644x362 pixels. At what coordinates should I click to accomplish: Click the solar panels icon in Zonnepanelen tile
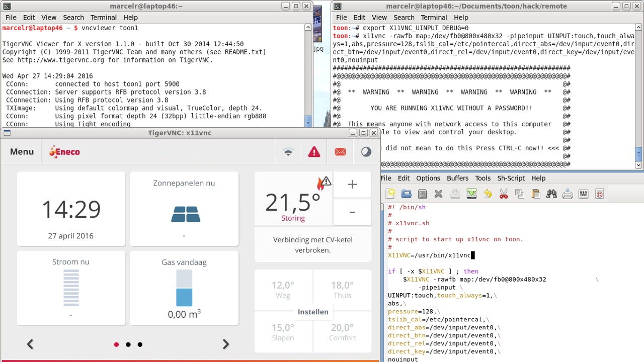tap(186, 214)
